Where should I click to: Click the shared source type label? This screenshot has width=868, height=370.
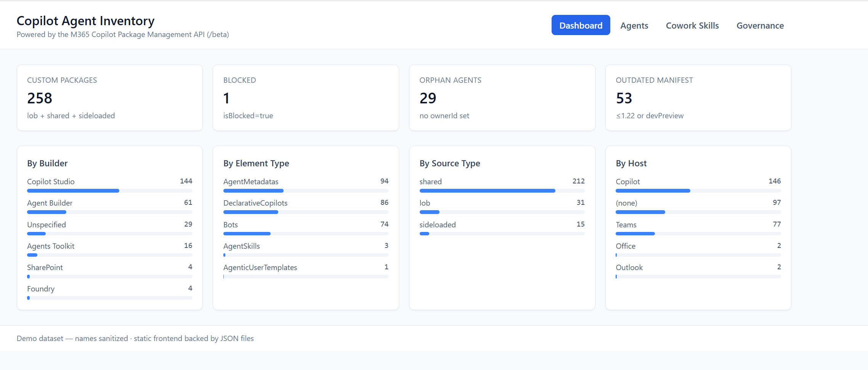pos(430,182)
